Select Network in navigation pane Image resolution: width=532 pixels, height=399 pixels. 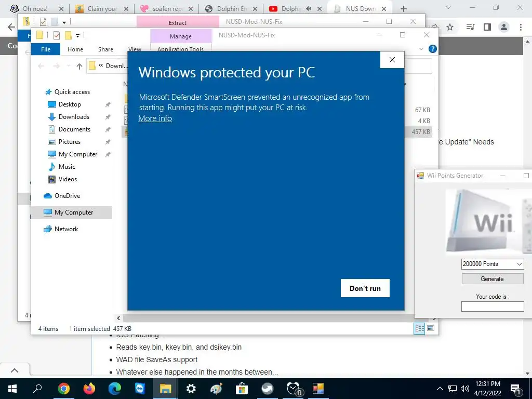click(66, 229)
